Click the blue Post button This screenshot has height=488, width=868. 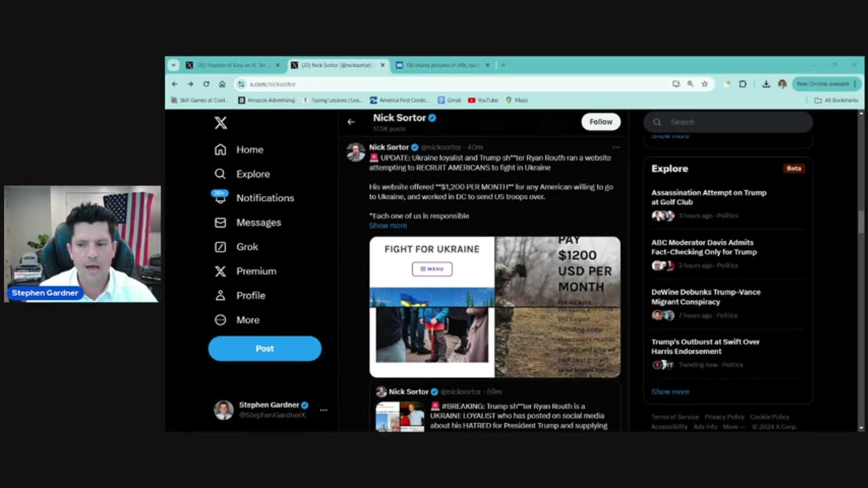pos(264,348)
